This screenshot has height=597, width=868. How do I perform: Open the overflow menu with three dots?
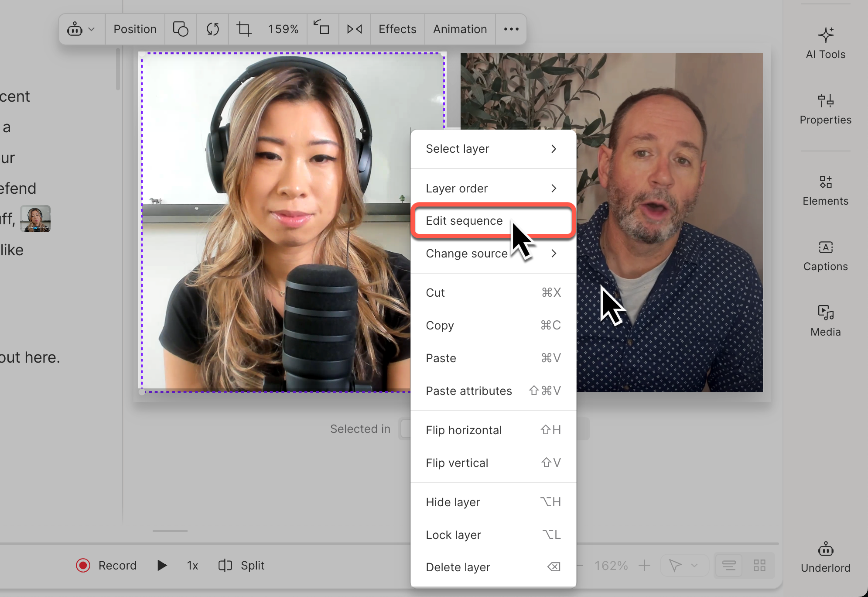point(511,29)
